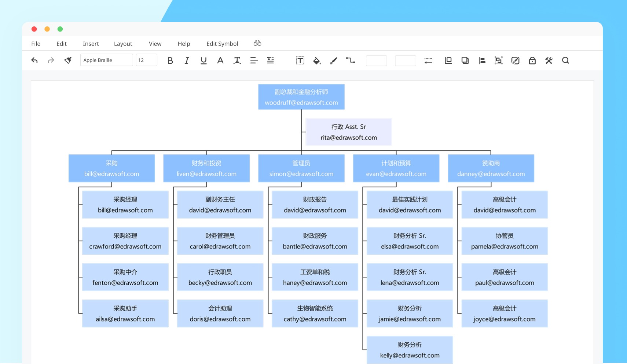Select the carol@edrawsoft.com box
The width and height of the screenshot is (627, 364).
[x=220, y=241]
